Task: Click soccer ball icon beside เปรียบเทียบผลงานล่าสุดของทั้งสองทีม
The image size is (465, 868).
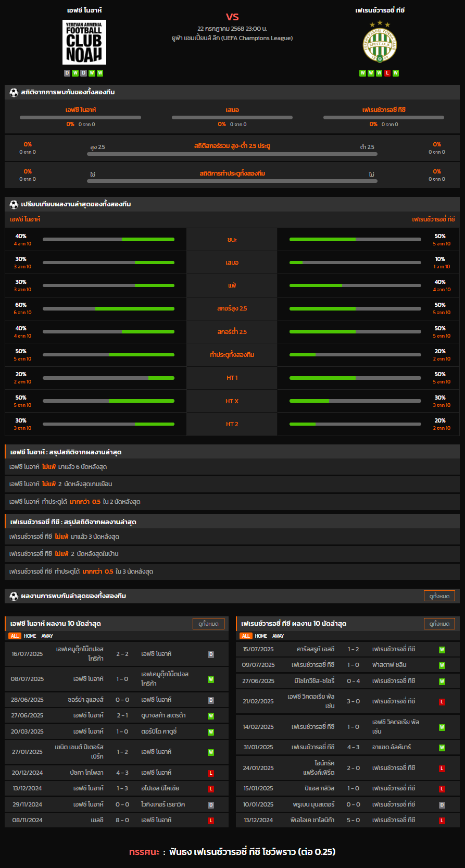Action: pos(14,204)
